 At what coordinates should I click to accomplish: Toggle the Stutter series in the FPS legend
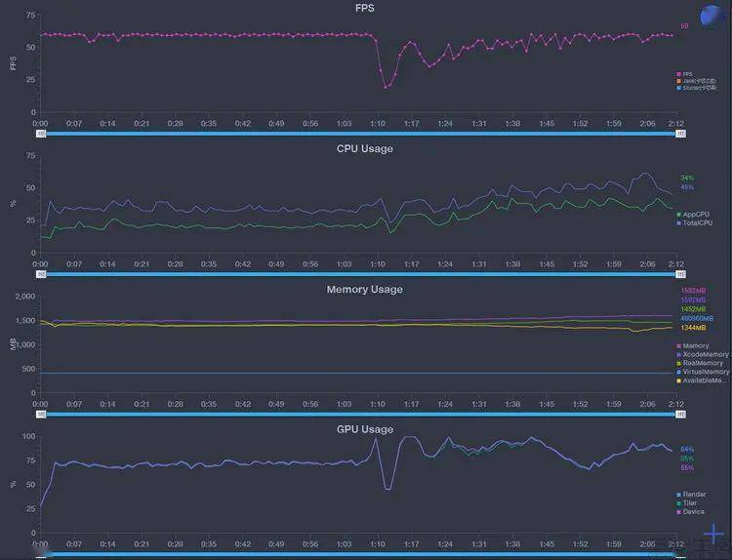(696, 88)
